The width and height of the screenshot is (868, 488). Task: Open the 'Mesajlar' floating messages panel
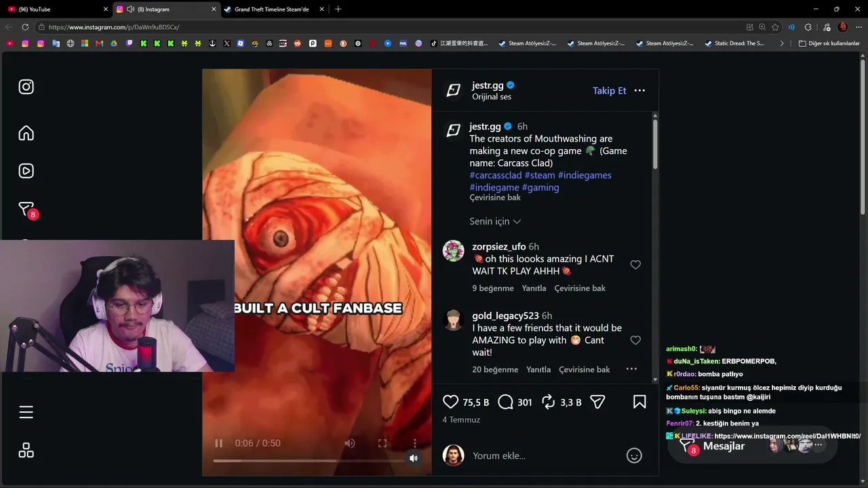[751, 446]
